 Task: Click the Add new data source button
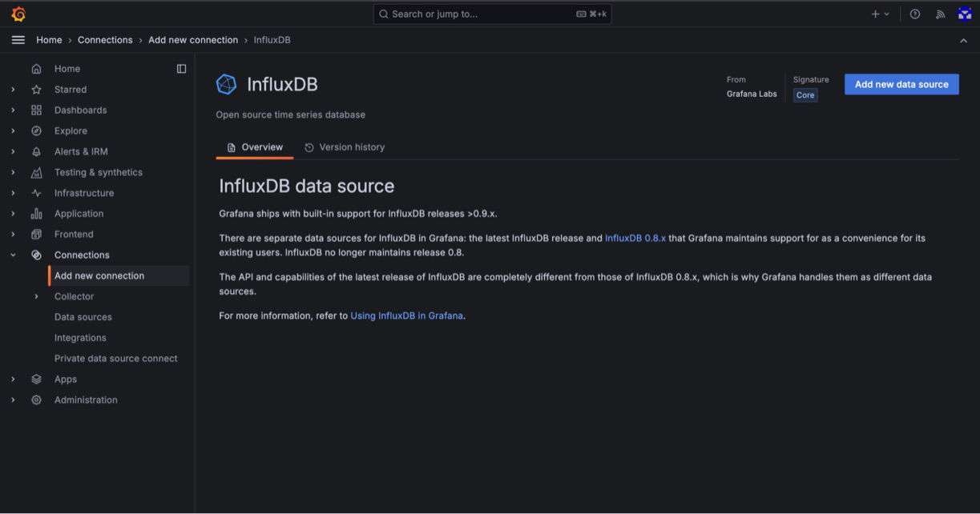901,84
